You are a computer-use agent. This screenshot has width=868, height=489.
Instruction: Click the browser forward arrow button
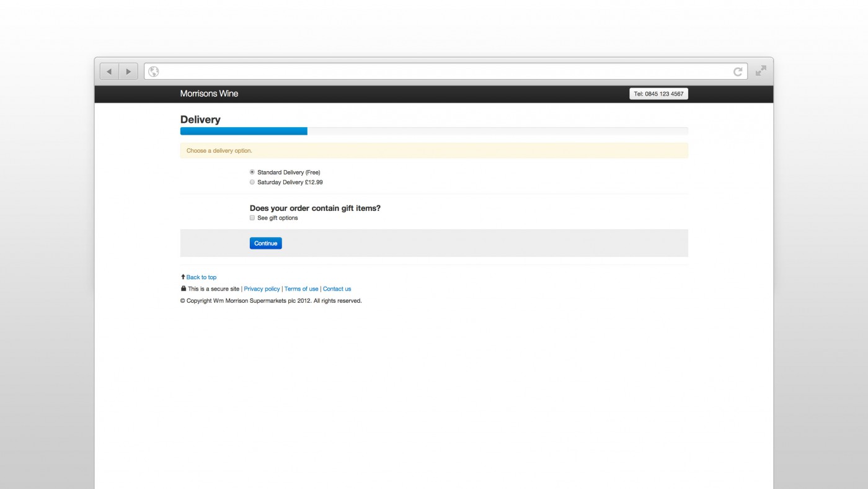(x=128, y=71)
